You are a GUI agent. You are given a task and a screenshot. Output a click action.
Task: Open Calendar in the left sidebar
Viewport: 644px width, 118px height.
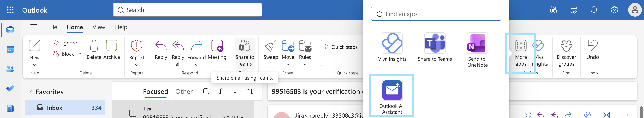[x=10, y=49]
